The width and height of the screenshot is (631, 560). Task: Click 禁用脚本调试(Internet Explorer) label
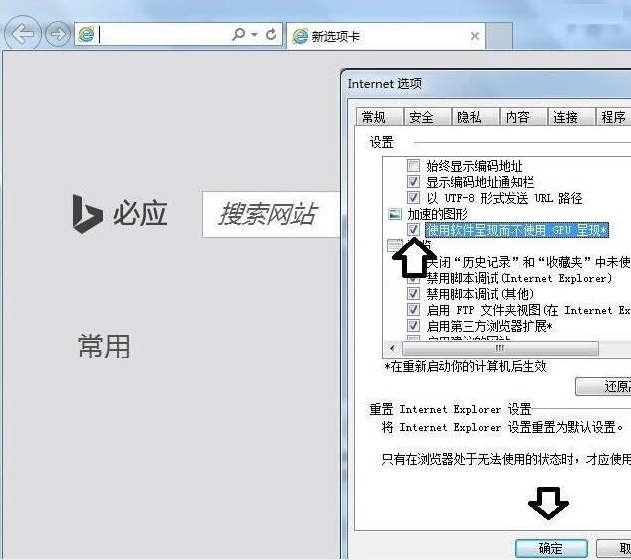[519, 278]
